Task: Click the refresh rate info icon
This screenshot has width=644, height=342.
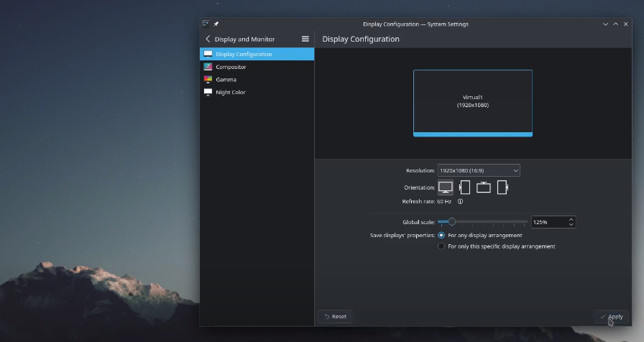Action: [460, 202]
